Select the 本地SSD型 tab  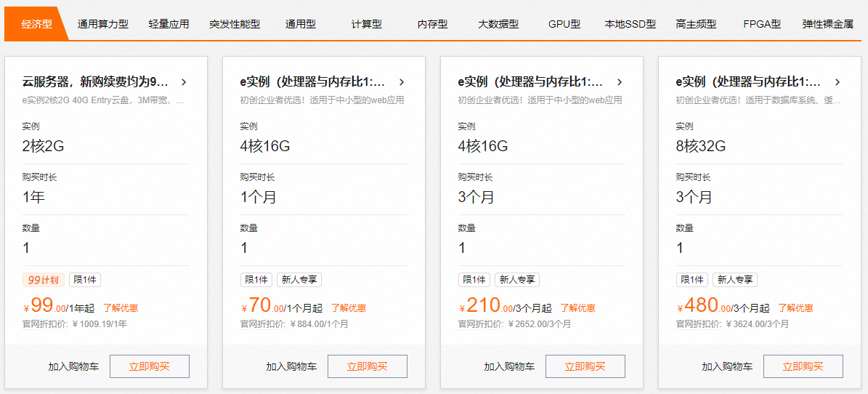point(630,24)
